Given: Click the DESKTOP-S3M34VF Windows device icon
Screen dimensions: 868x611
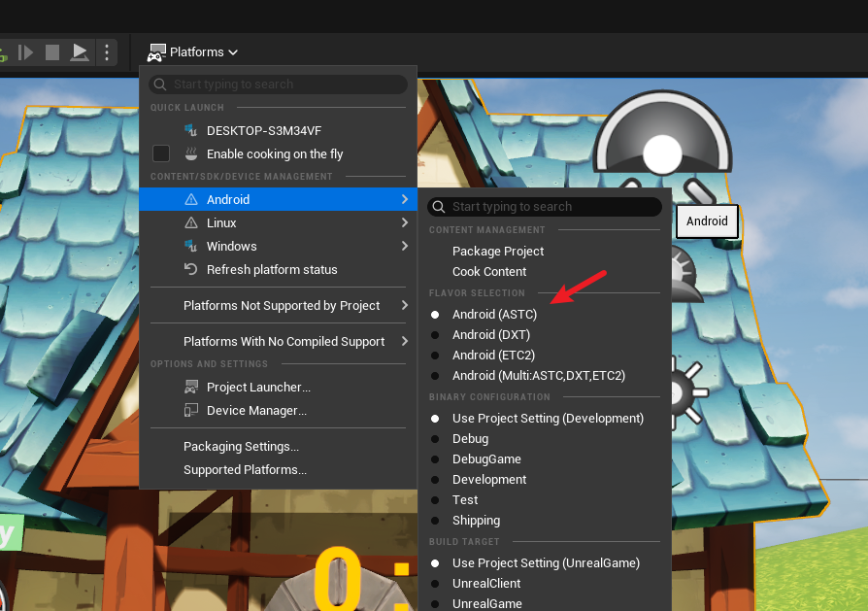Looking at the screenshot, I should click(191, 131).
